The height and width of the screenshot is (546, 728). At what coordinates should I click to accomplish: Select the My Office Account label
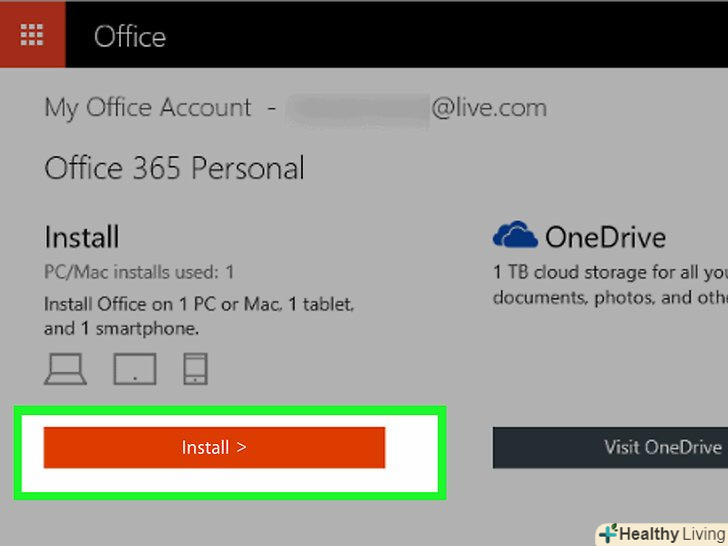click(148, 108)
